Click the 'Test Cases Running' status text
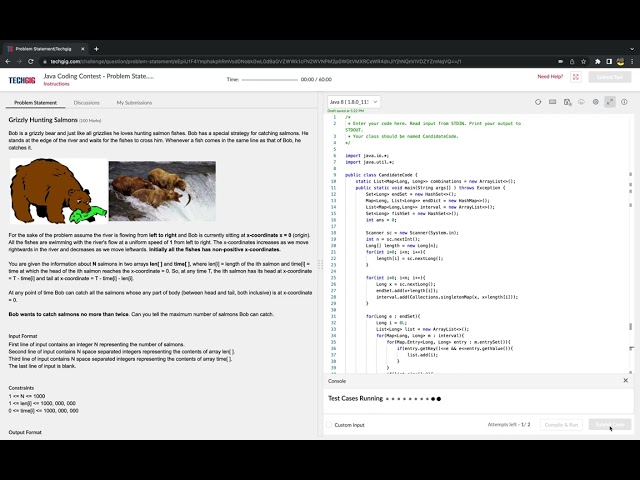Screen dimensions: 640x480 click(x=356, y=398)
